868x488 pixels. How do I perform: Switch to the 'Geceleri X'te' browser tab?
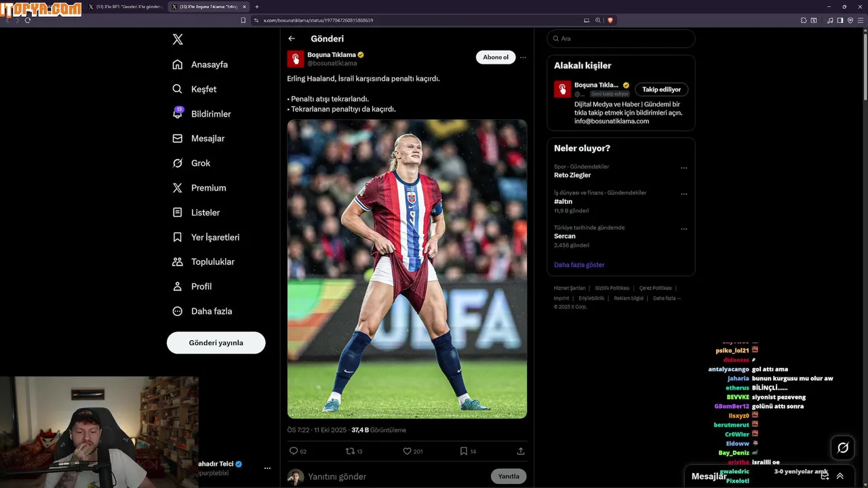click(x=125, y=7)
